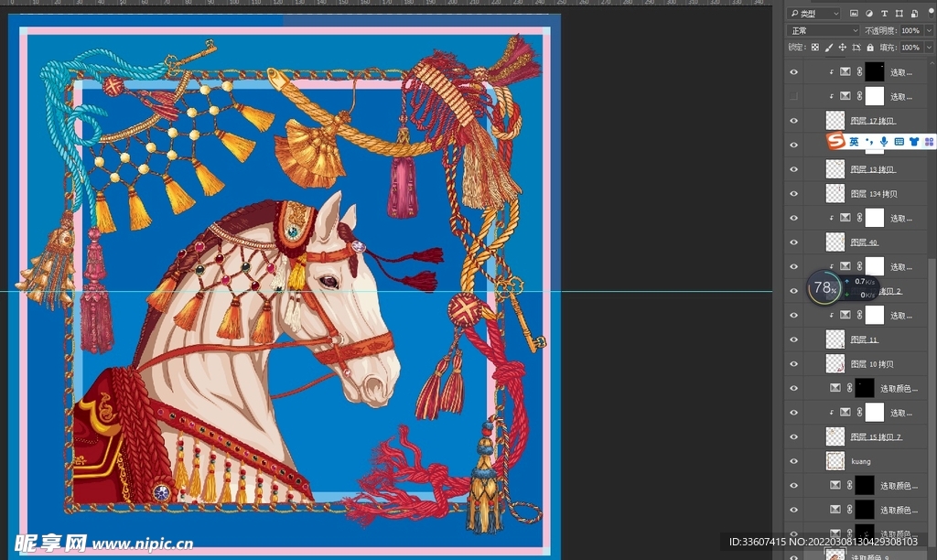The width and height of the screenshot is (937, 560).
Task: Click the 填充 100% value field
Action: (910, 48)
